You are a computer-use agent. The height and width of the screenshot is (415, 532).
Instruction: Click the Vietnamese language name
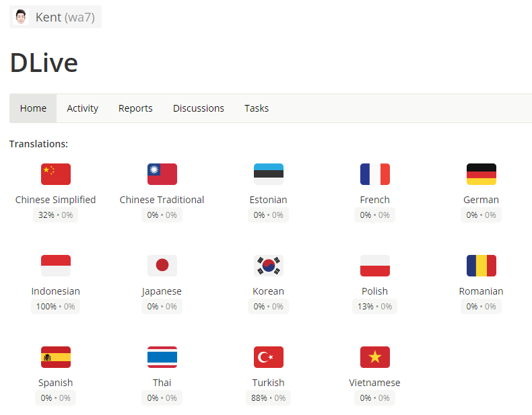pos(375,383)
